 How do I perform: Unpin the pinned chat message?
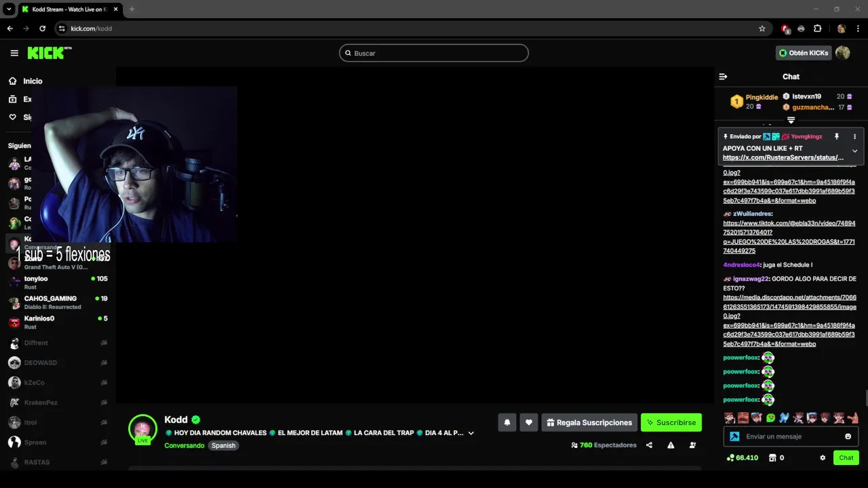837,136
